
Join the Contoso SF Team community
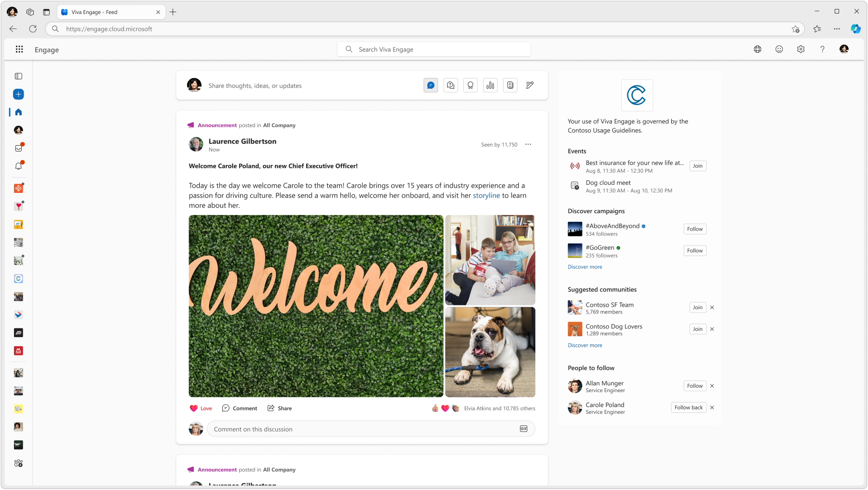(698, 308)
